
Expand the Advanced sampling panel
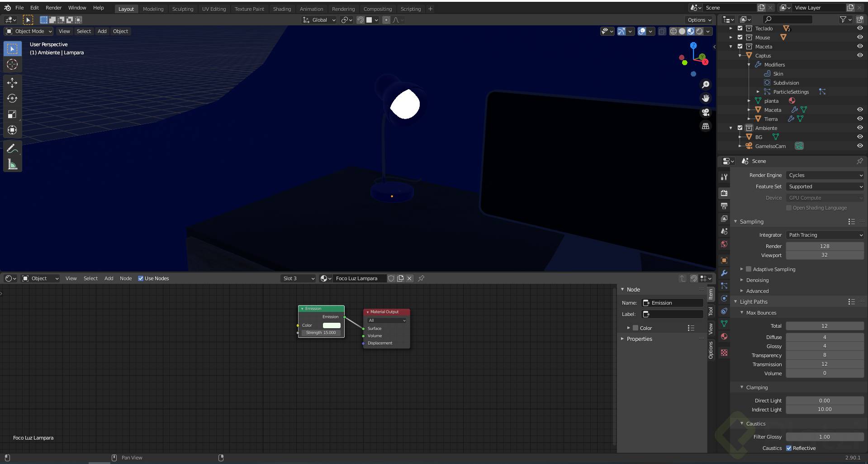click(757, 291)
